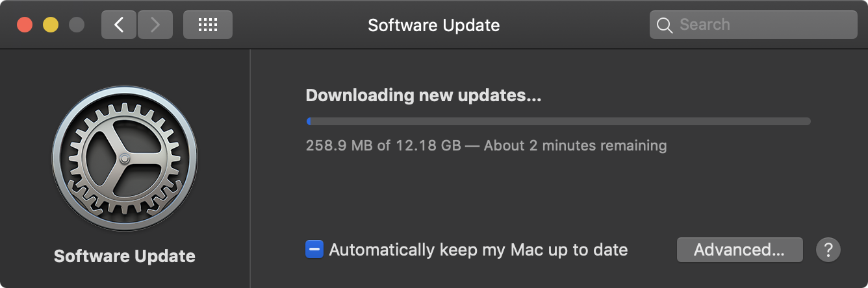The height and width of the screenshot is (288, 868).
Task: Click the 'Automatically keep my Mac up to date' label
Action: pyautogui.click(x=478, y=250)
